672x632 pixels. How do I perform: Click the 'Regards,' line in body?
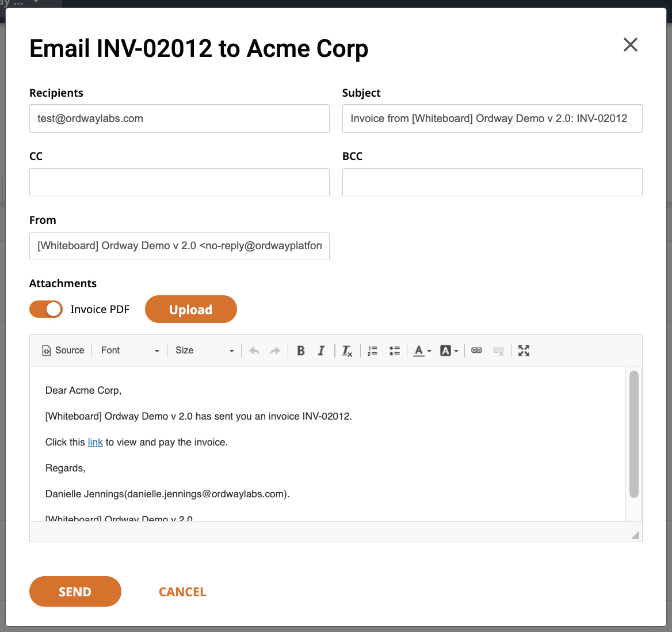pos(66,468)
